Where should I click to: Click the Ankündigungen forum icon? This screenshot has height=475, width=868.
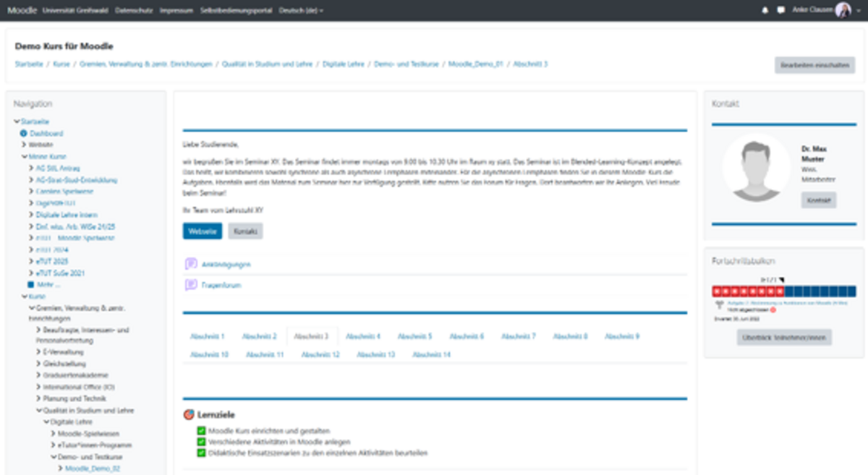tap(191, 265)
